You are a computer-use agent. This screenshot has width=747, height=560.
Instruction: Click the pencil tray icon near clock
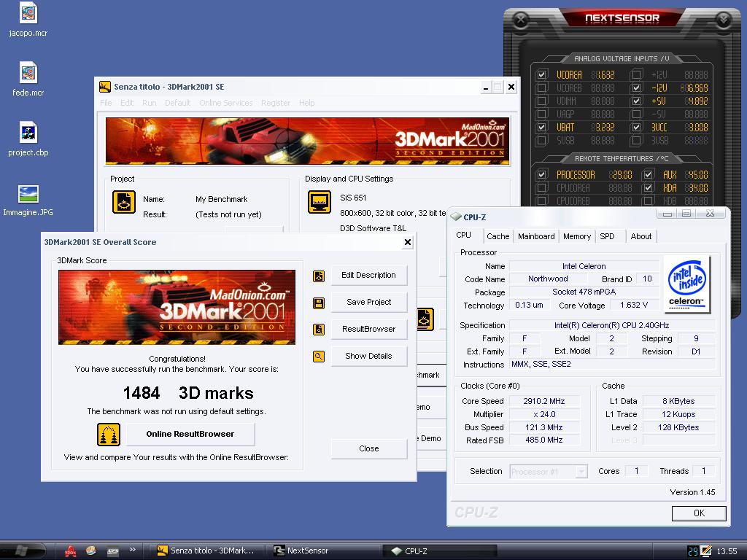click(x=706, y=551)
